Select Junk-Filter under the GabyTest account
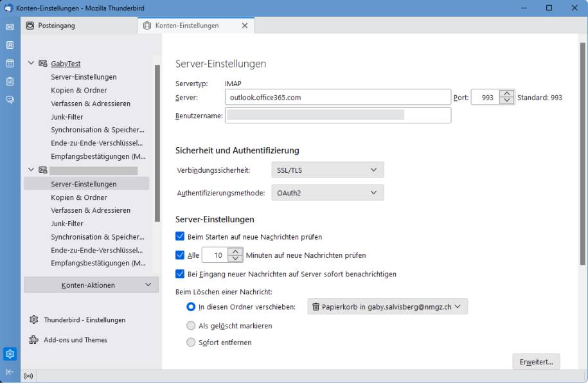 point(67,116)
